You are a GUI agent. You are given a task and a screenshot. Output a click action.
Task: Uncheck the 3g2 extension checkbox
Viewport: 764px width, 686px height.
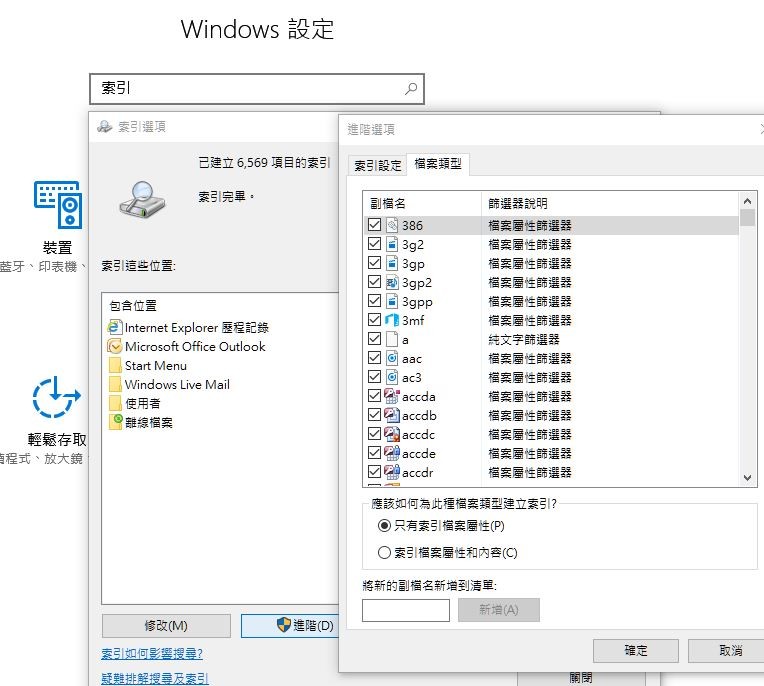(x=374, y=244)
